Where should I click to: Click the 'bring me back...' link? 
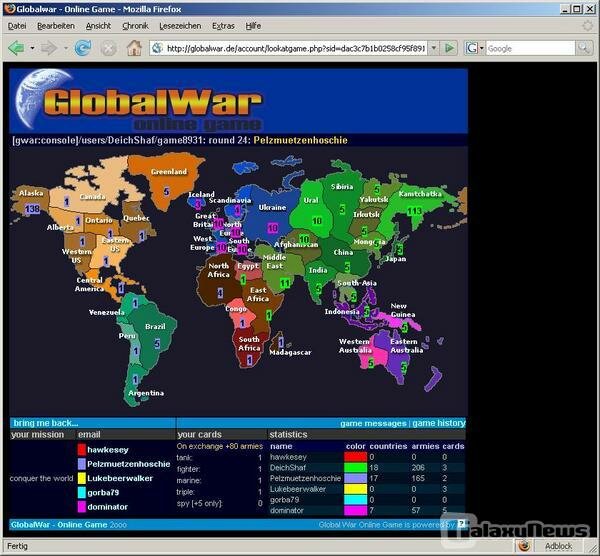(x=46, y=423)
